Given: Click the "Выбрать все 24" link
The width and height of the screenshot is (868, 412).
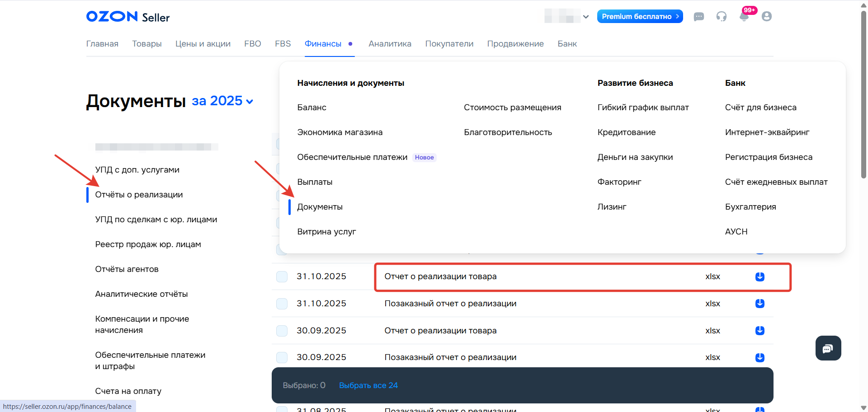Looking at the screenshot, I should [368, 385].
